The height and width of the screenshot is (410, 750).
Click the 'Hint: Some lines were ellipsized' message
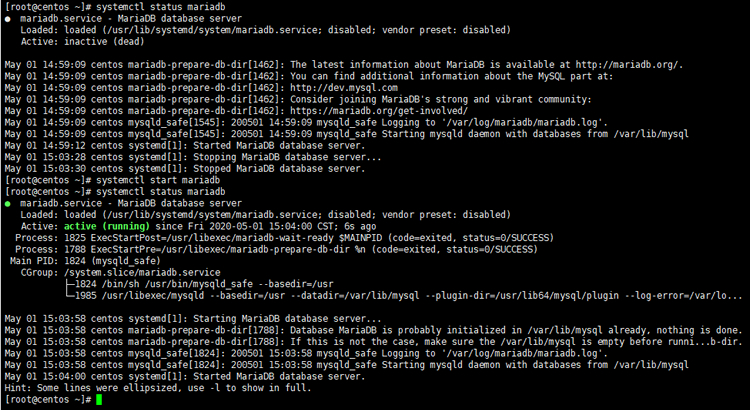158,388
